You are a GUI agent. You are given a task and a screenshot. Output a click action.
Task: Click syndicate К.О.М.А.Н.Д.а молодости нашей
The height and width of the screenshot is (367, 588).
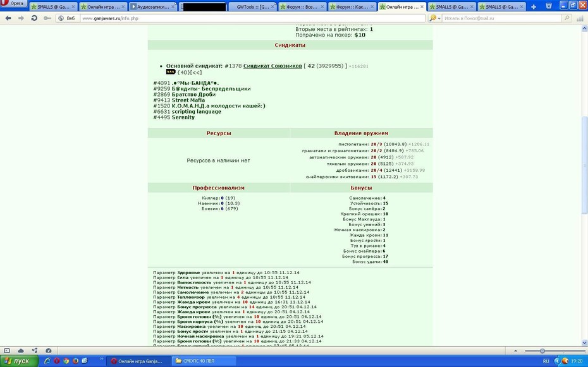coord(219,106)
